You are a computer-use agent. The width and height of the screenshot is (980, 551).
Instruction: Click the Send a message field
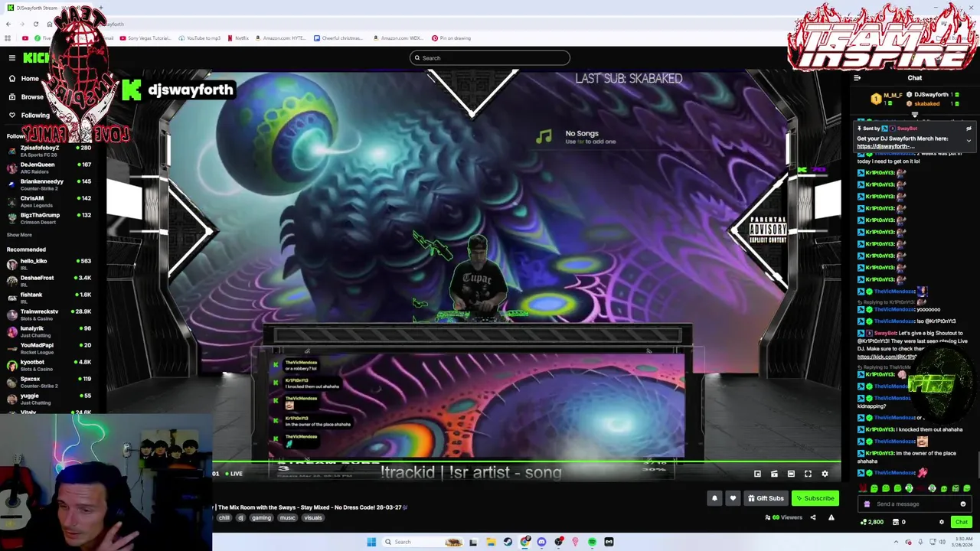pos(915,504)
